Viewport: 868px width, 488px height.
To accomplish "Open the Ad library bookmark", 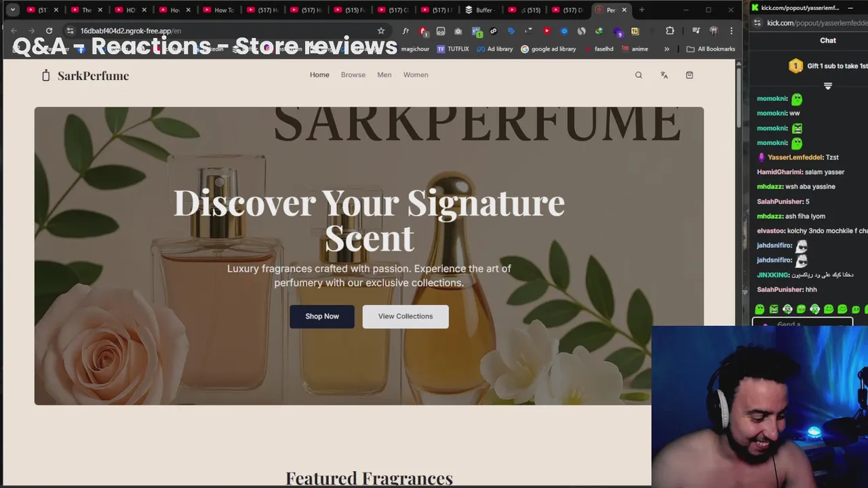I will tap(495, 49).
